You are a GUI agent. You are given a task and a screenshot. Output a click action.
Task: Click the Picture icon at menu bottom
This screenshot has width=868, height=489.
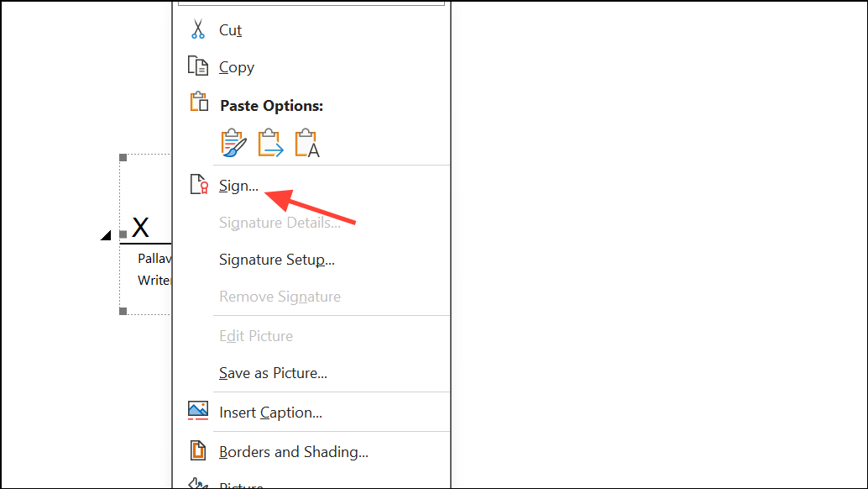coord(198,484)
